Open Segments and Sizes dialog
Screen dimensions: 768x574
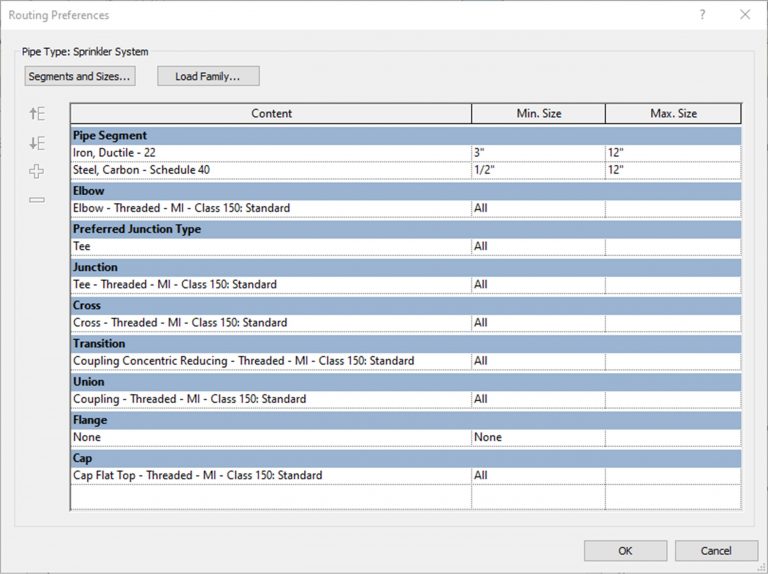pyautogui.click(x=80, y=76)
